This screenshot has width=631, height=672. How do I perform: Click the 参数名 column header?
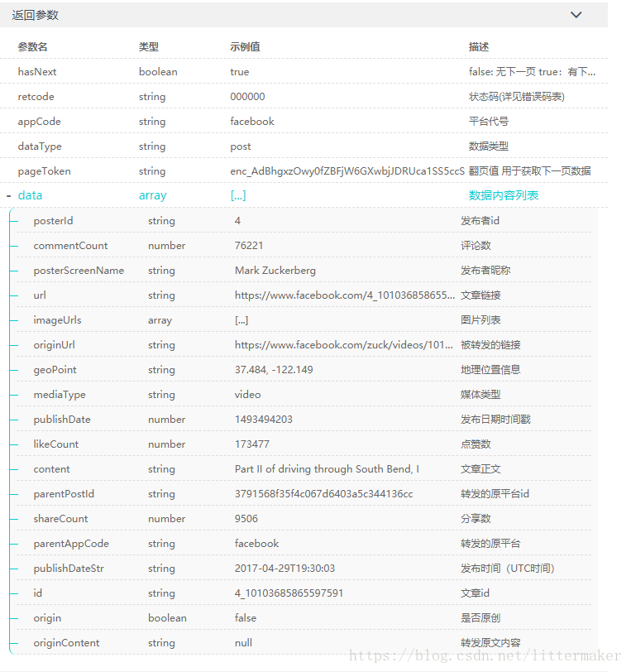[x=32, y=46]
